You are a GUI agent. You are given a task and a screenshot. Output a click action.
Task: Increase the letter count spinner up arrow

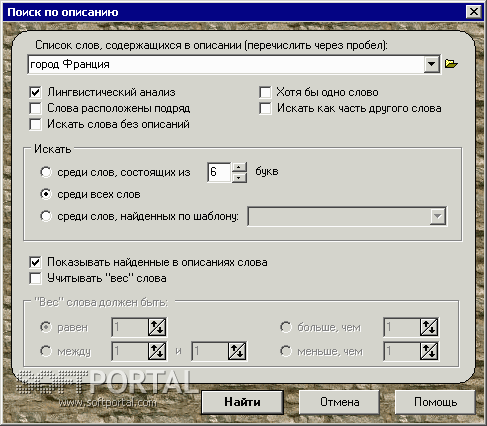tap(239, 167)
